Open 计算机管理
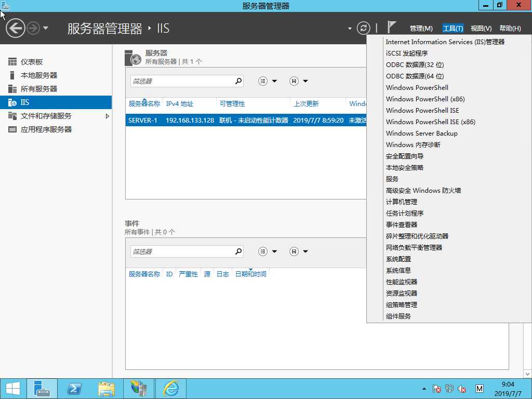Screen dimensions: 532x399 pyautogui.click(x=402, y=202)
